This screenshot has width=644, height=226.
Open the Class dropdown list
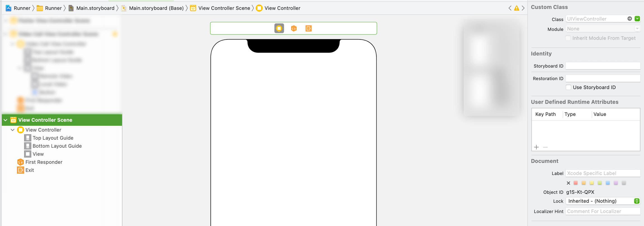click(x=637, y=19)
